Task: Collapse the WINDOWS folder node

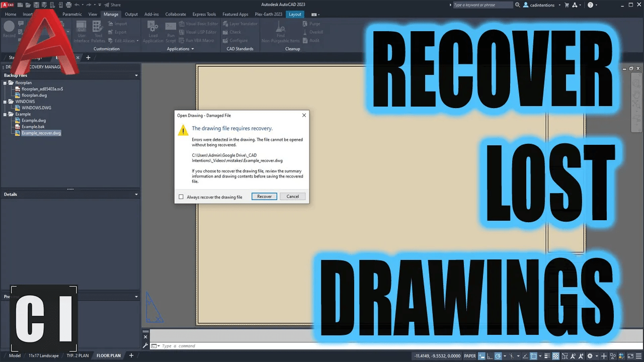Action: pyautogui.click(x=6, y=102)
